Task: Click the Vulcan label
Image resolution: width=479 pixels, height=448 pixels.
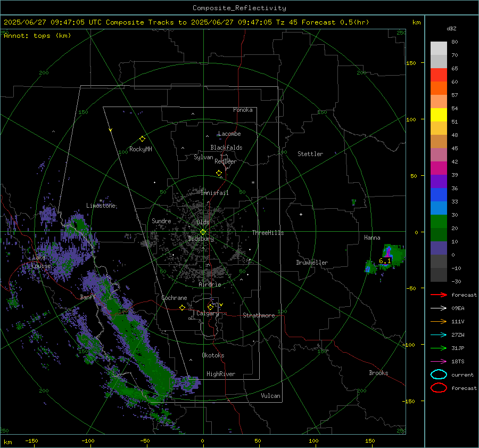Action: pyautogui.click(x=270, y=396)
